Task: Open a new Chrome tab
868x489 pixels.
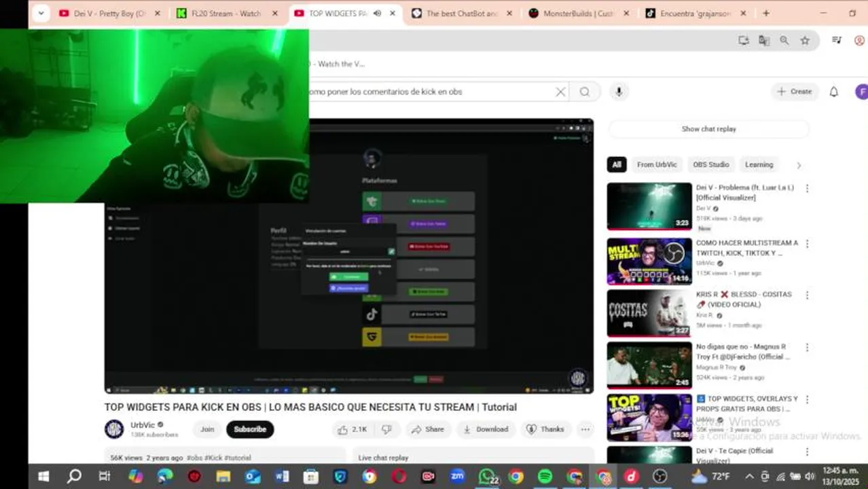Action: [766, 13]
